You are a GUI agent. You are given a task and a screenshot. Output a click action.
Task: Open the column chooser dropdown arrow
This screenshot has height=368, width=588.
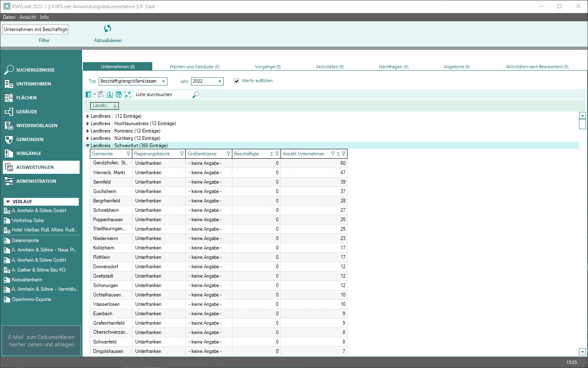point(94,94)
